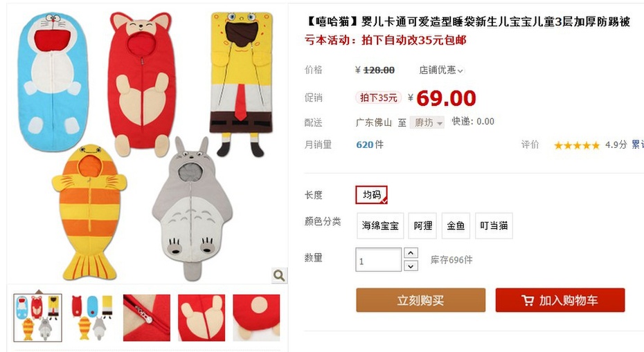Select the 均码 size option
Viewport: 644px width, 352px height.
coord(371,195)
